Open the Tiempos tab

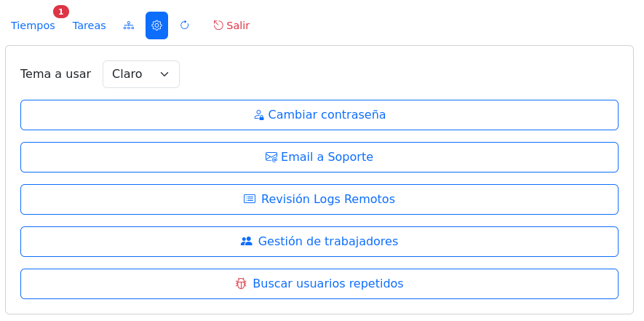[x=33, y=25]
